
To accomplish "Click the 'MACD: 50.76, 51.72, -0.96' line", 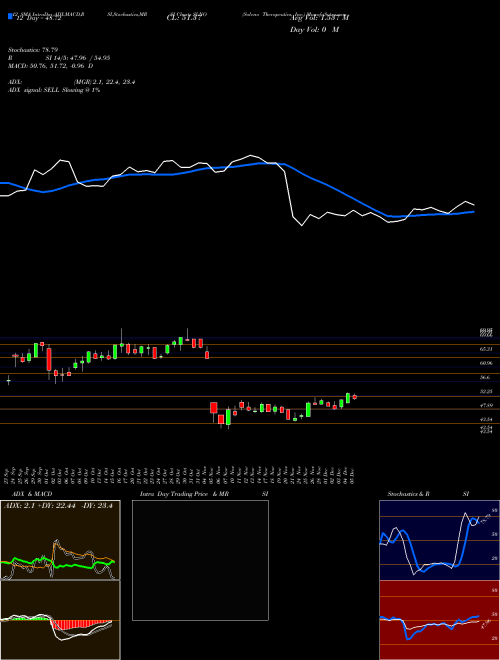I will pos(51,66).
